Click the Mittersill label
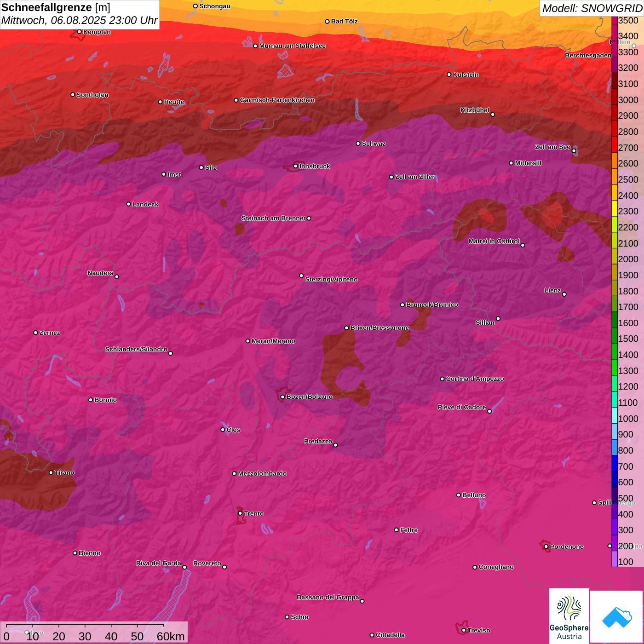This screenshot has height=644, width=644. (x=528, y=163)
